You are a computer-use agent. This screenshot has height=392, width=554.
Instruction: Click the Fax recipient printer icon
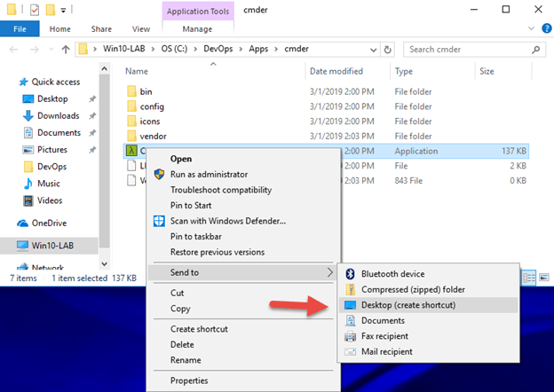[350, 336]
